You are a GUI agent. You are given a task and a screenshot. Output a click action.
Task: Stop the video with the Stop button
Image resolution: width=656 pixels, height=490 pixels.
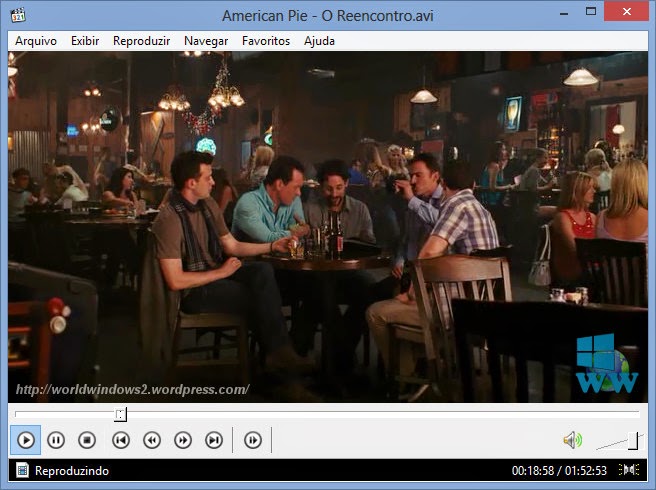point(87,440)
